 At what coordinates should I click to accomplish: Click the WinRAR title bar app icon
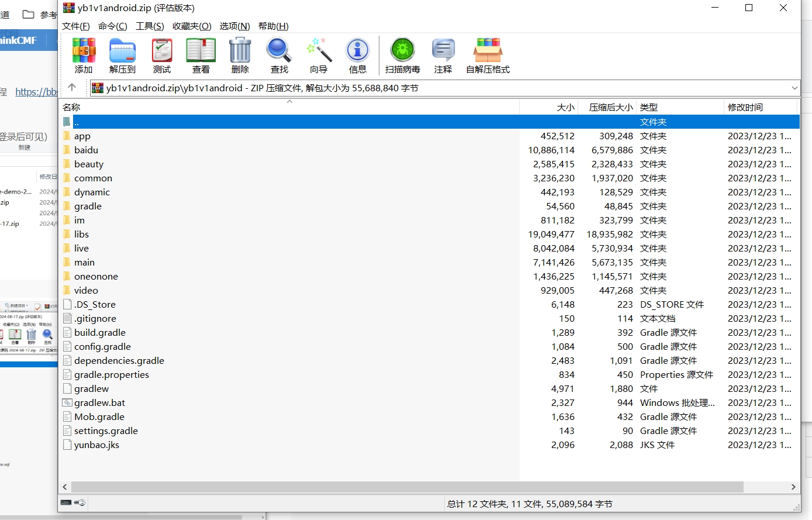click(69, 8)
